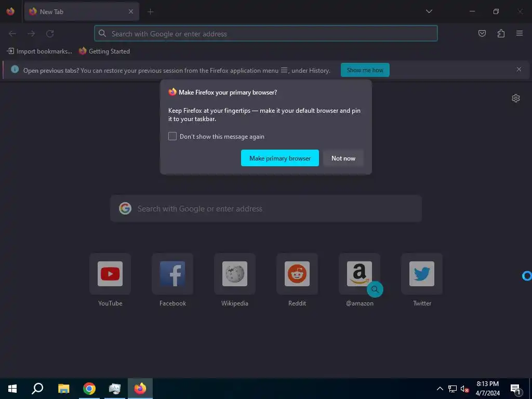This screenshot has width=532, height=399.
Task: Open new tab personalize gear
Action: pos(516,98)
